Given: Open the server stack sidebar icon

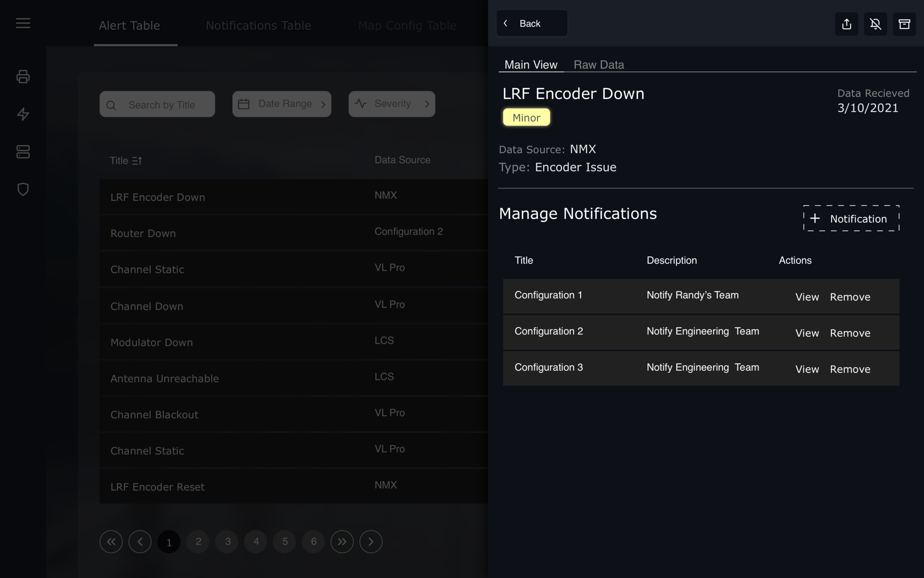Looking at the screenshot, I should [23, 152].
